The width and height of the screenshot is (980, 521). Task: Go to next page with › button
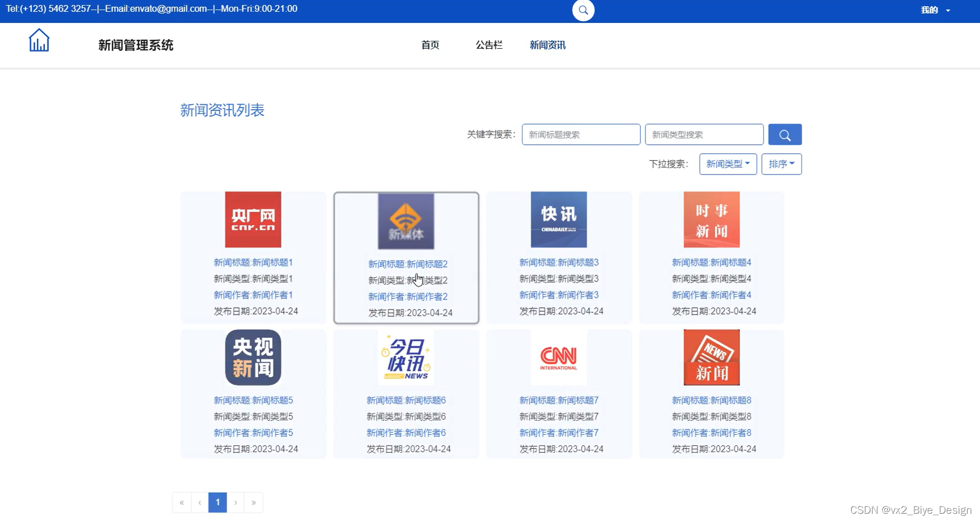tap(235, 503)
